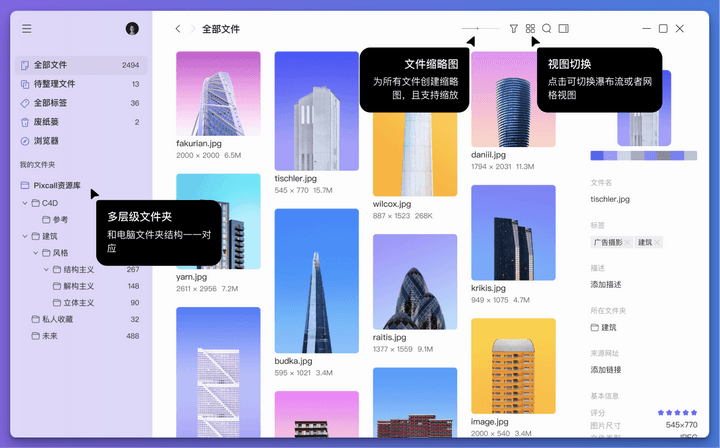720x448 pixels.
Task: Go forward with the right arrow
Action: click(193, 29)
